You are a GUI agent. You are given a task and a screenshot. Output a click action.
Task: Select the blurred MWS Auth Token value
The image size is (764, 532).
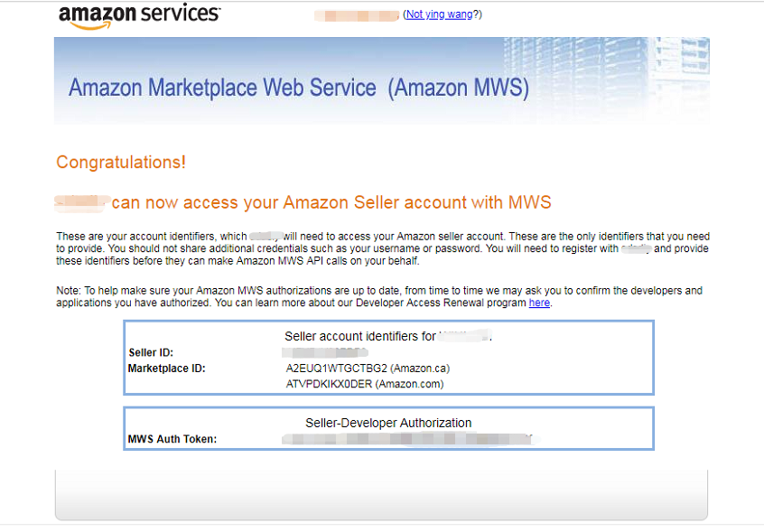409,439
